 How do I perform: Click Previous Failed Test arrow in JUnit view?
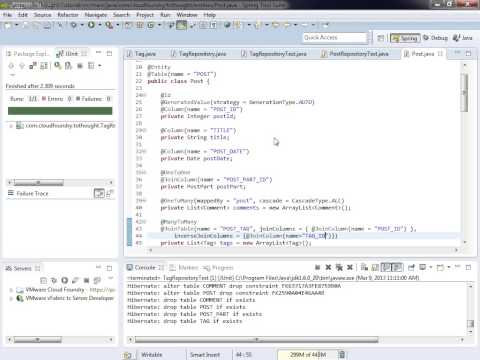(22, 66)
